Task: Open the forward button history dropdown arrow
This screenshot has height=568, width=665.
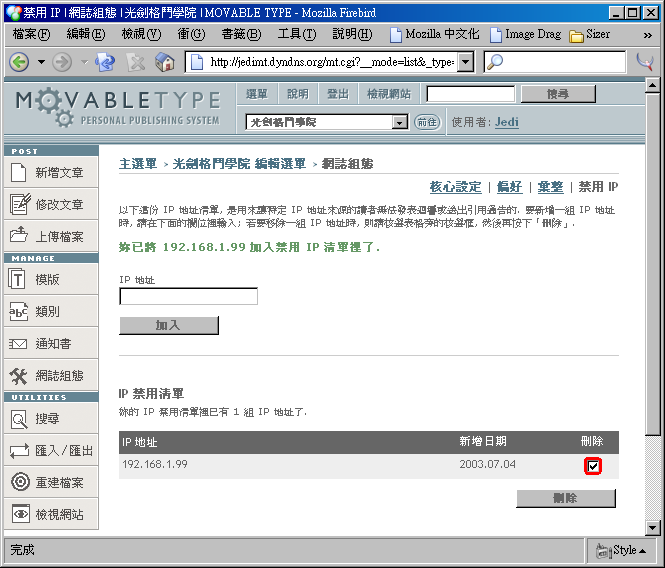Action: (x=84, y=62)
